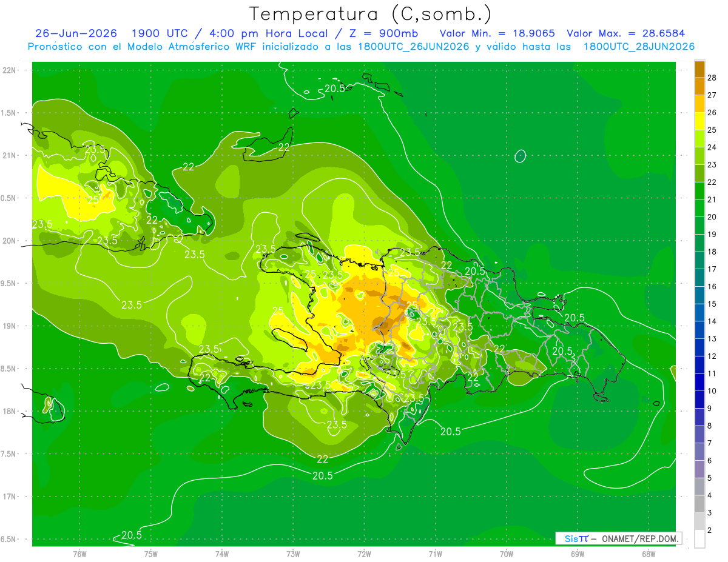Click the '17N' latitude axis label

(9, 497)
